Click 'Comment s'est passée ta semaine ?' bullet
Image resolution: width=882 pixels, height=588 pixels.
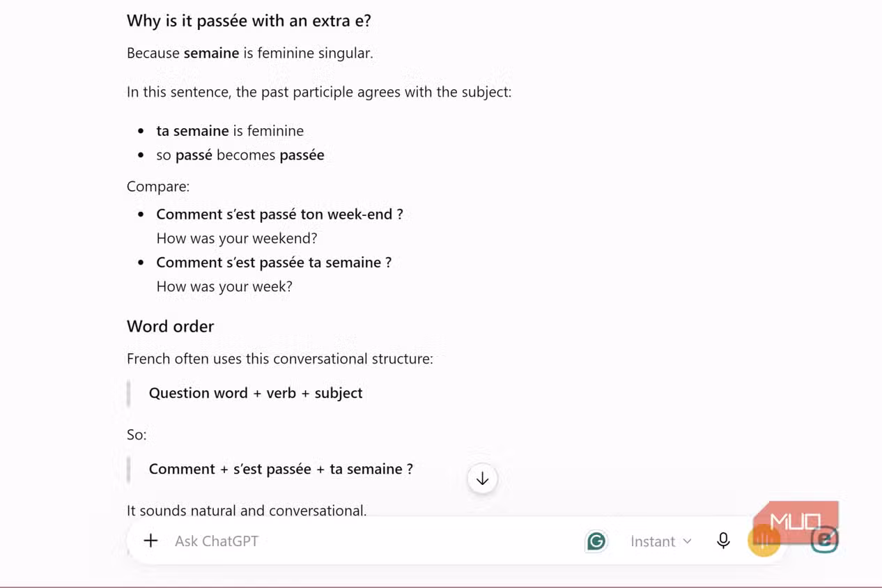tap(274, 262)
